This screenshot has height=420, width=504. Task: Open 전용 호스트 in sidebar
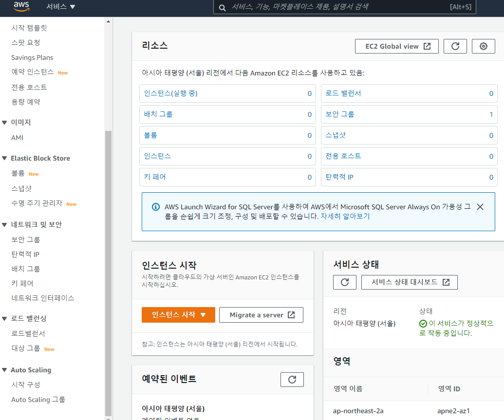(29, 87)
